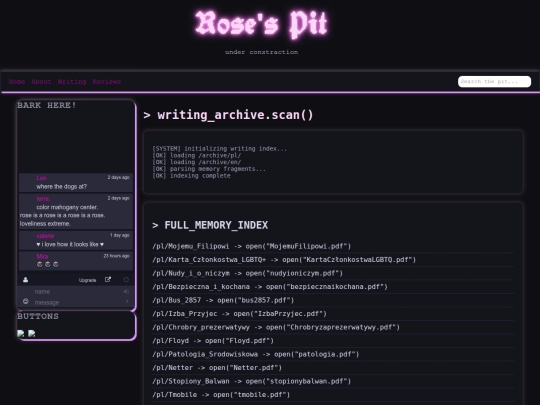This screenshot has height=405, width=540.
Task: Open the emoji picker in chat
Action: [25, 302]
